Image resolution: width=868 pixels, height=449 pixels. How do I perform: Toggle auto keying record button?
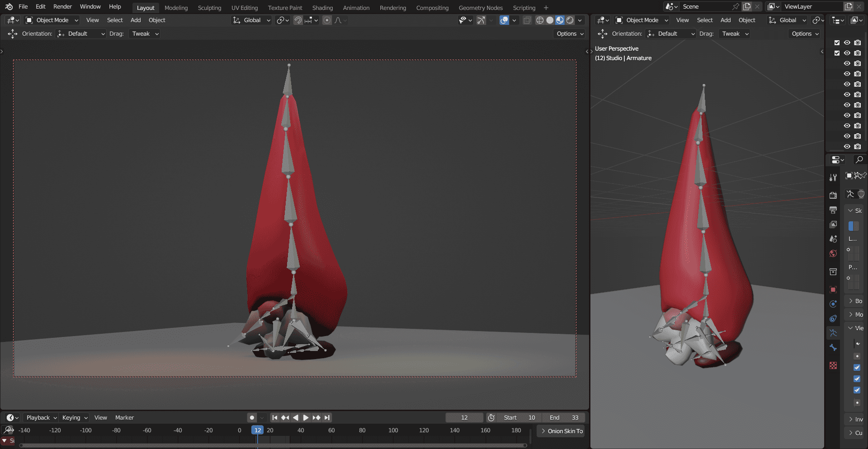252,418
